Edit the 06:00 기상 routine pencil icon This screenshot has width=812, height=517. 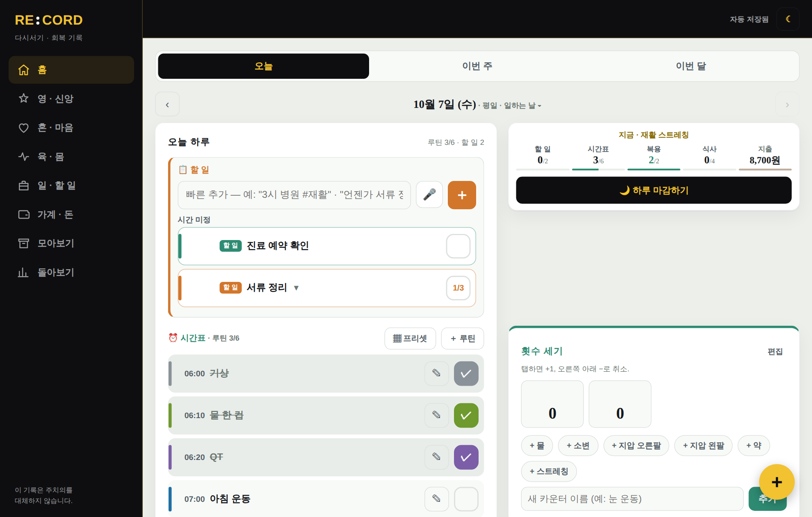tap(436, 373)
